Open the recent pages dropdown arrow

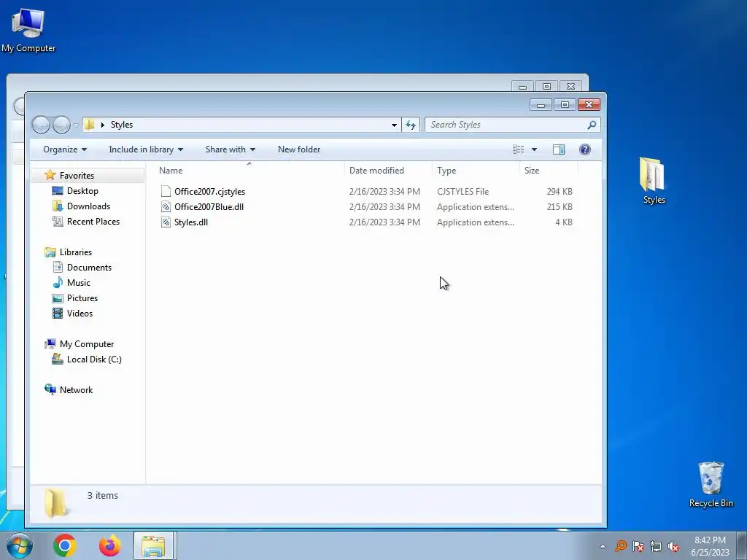pyautogui.click(x=76, y=125)
